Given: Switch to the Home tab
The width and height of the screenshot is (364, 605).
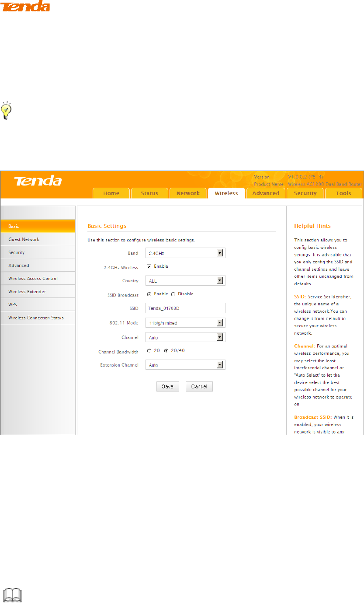Looking at the screenshot, I should coord(111,193).
